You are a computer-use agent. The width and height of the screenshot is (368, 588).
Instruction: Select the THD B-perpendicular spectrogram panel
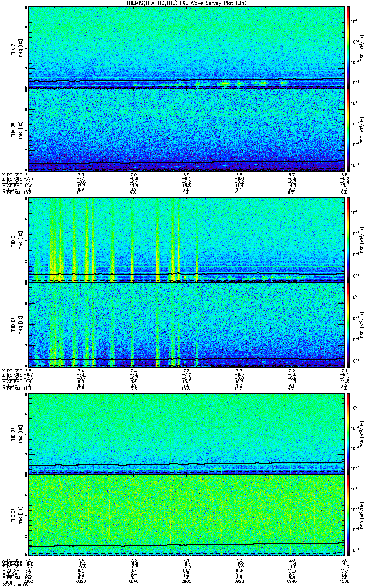(186, 240)
